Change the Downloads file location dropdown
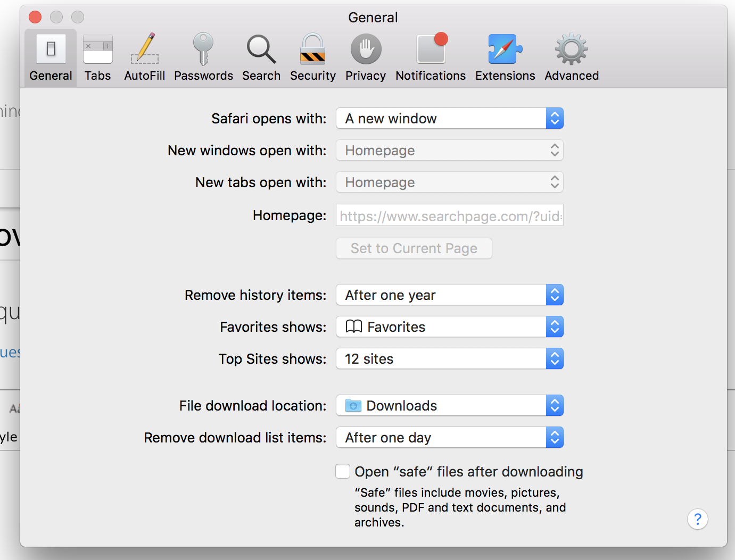This screenshot has width=735, height=560. [x=450, y=405]
